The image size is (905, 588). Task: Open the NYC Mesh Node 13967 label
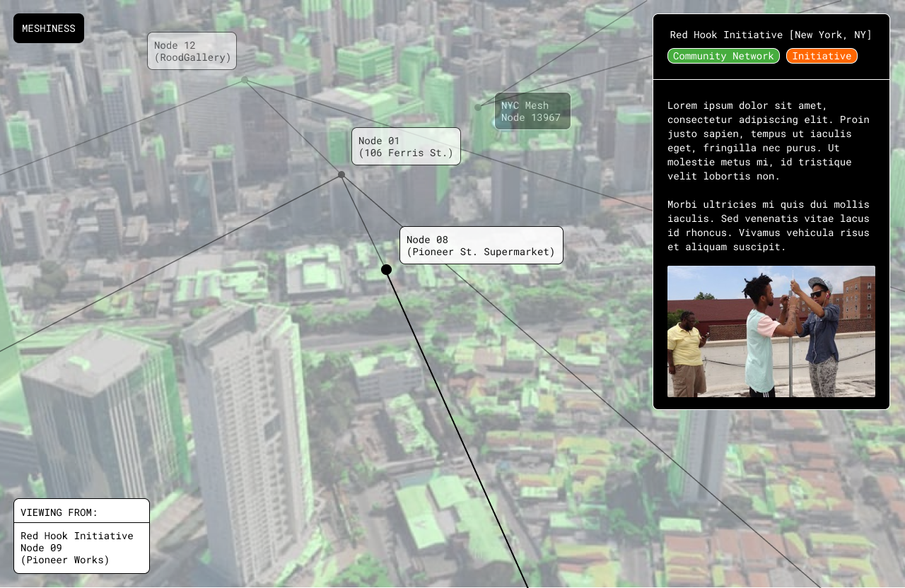click(532, 111)
